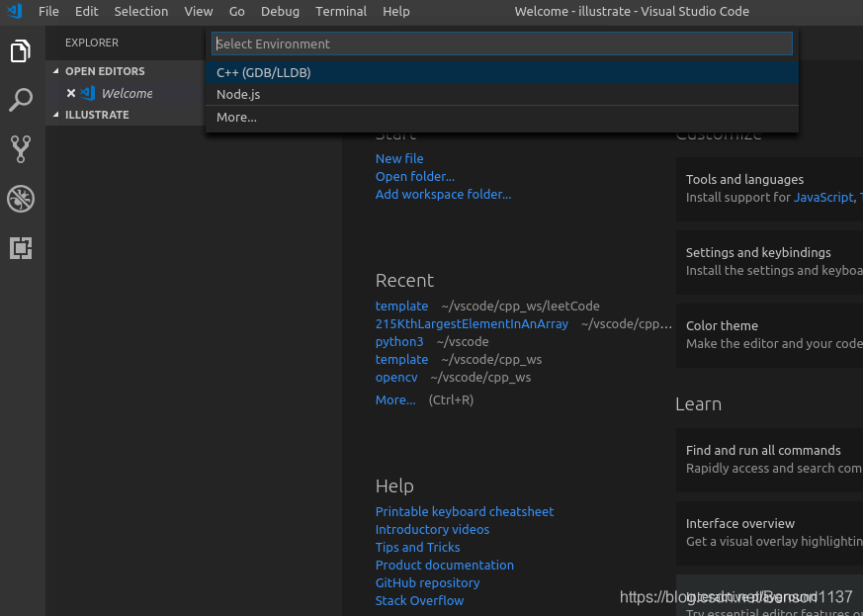Open the Selection menu

(141, 11)
